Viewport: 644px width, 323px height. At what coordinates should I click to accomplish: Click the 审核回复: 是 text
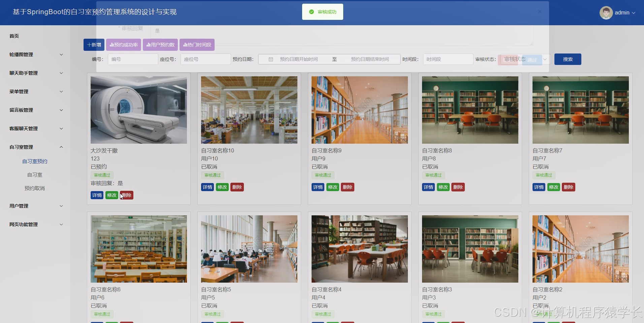pyautogui.click(x=107, y=183)
